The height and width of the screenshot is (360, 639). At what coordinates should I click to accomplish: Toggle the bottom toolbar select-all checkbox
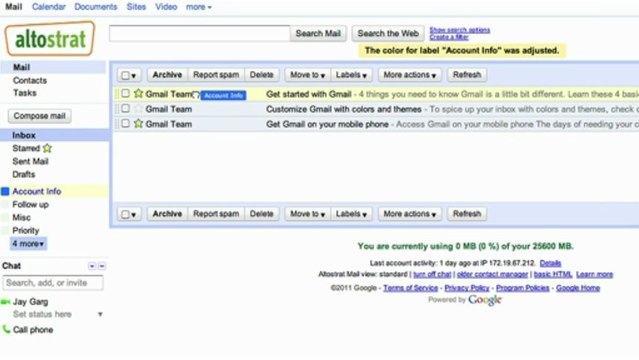(126, 214)
